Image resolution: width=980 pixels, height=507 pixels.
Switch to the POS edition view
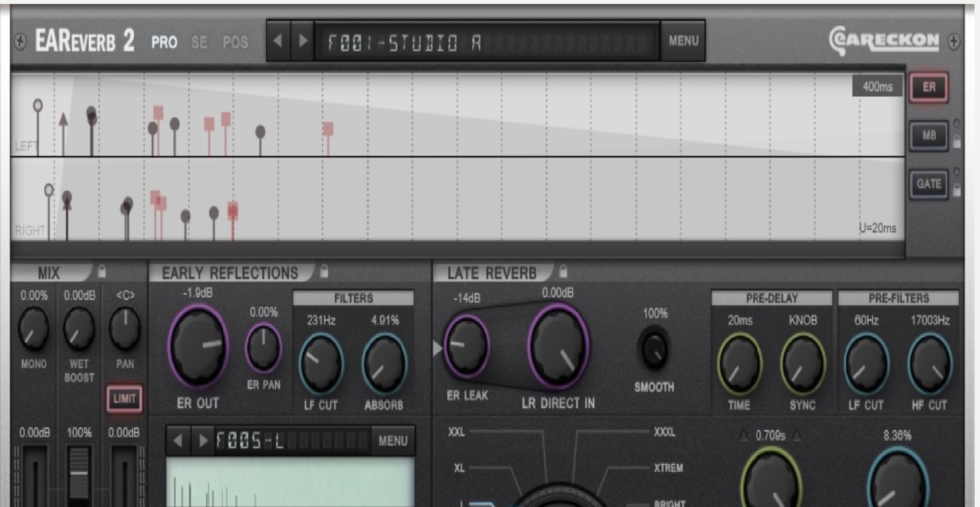235,42
